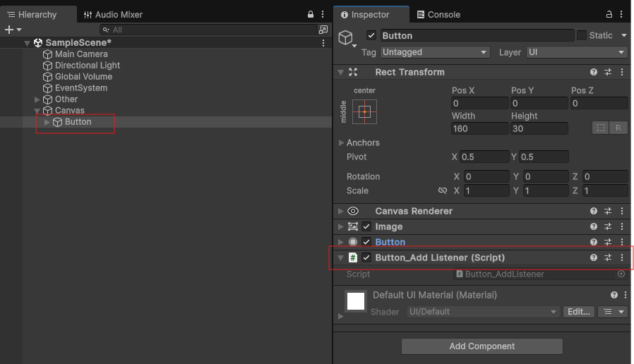Open the material list options dropdown button
This screenshot has width=634, height=364.
point(613,312)
